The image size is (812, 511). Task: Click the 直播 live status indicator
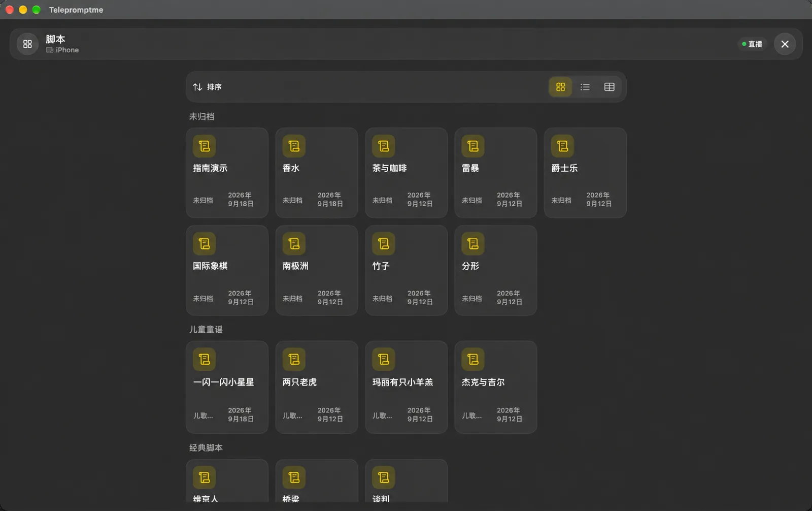point(752,44)
